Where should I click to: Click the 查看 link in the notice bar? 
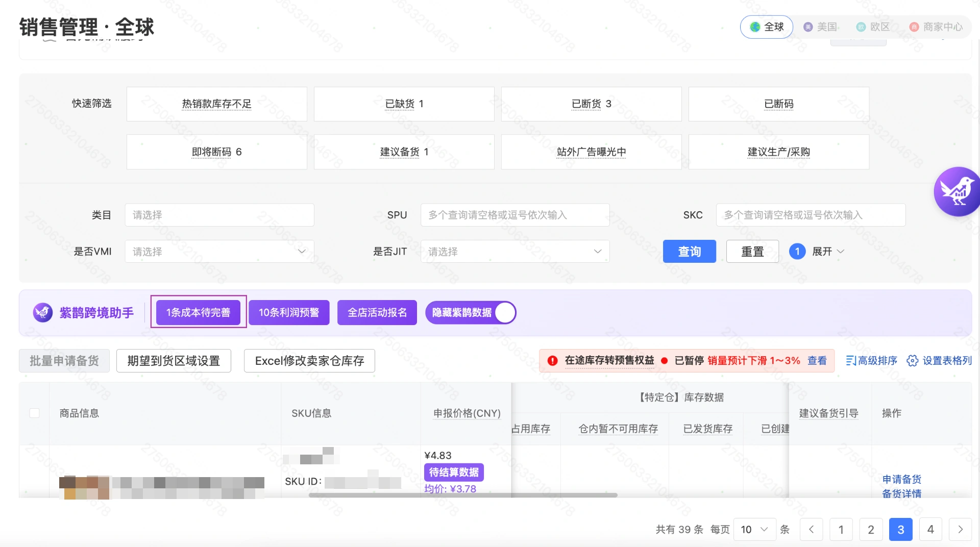pos(817,361)
